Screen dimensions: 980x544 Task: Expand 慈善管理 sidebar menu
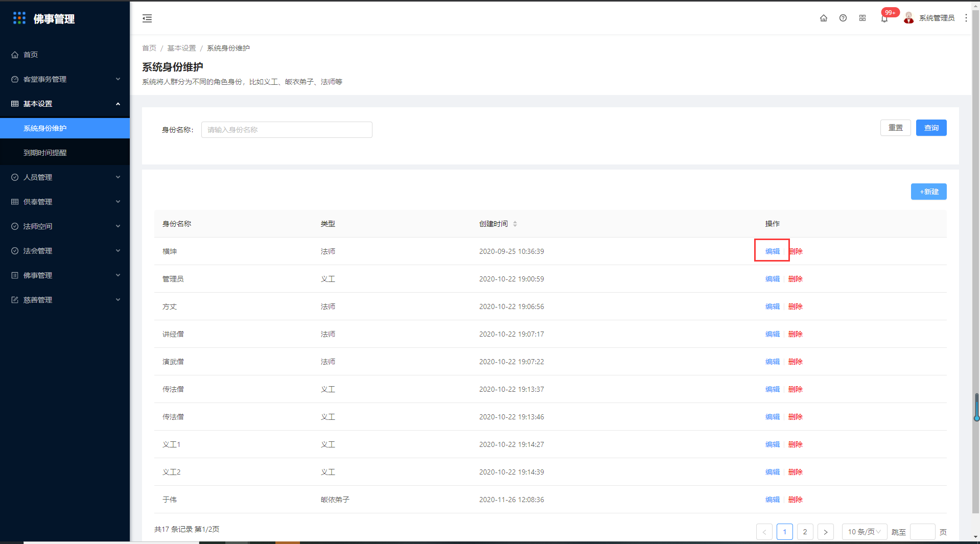[x=65, y=300]
